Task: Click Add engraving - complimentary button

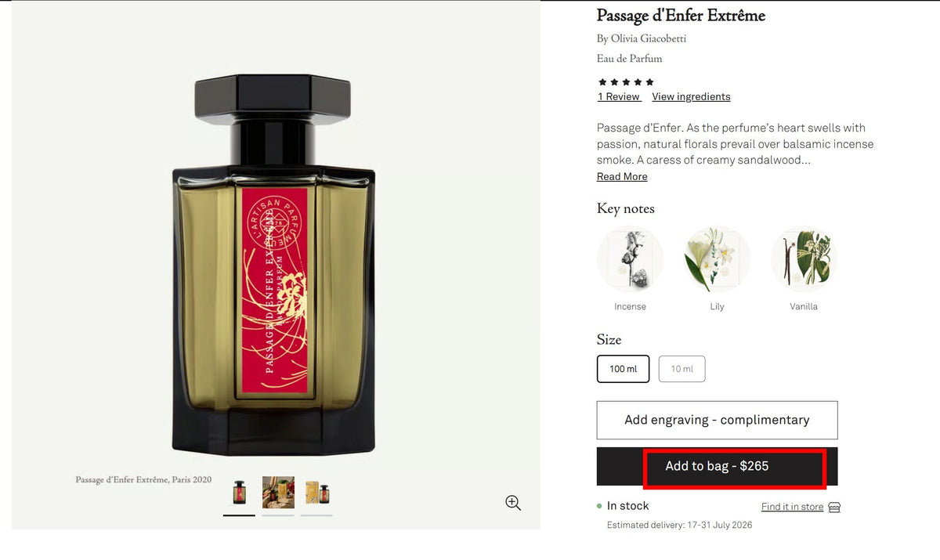Action: (717, 420)
